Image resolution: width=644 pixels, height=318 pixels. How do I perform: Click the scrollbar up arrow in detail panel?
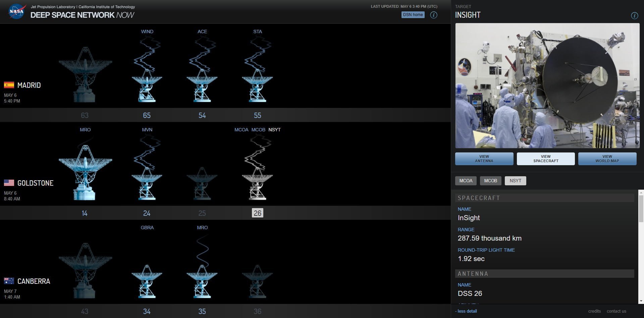click(x=641, y=193)
